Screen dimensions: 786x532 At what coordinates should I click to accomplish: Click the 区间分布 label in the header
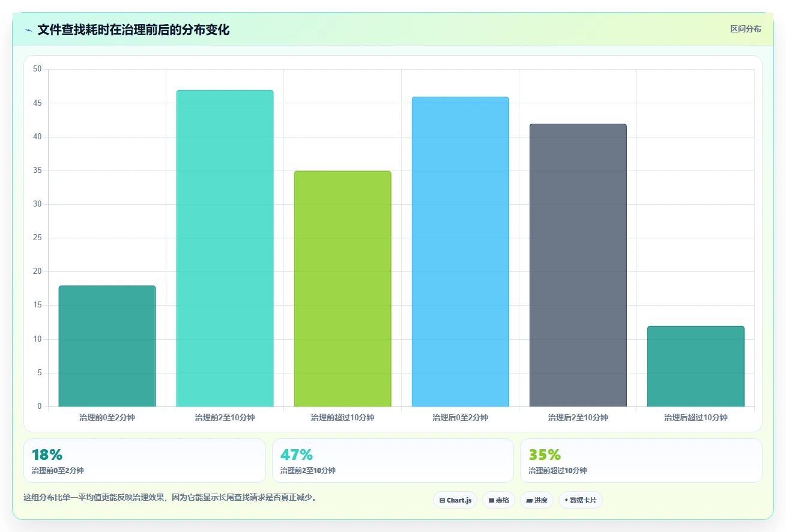pyautogui.click(x=746, y=29)
